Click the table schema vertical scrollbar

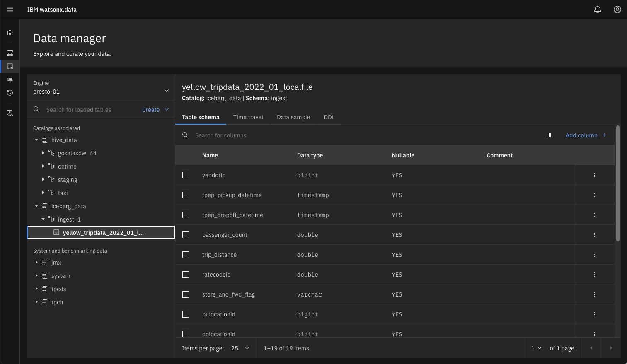click(618, 183)
